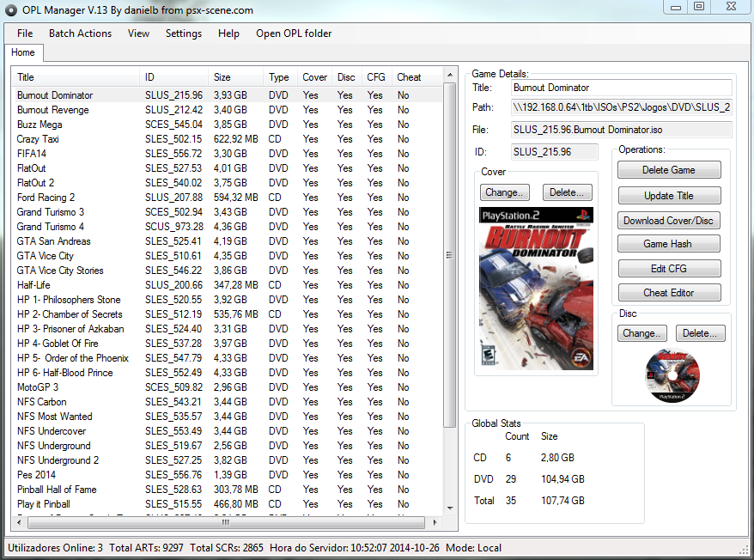Select GTA Vice City Stories row
This screenshot has height=560, width=754.
tap(227, 271)
